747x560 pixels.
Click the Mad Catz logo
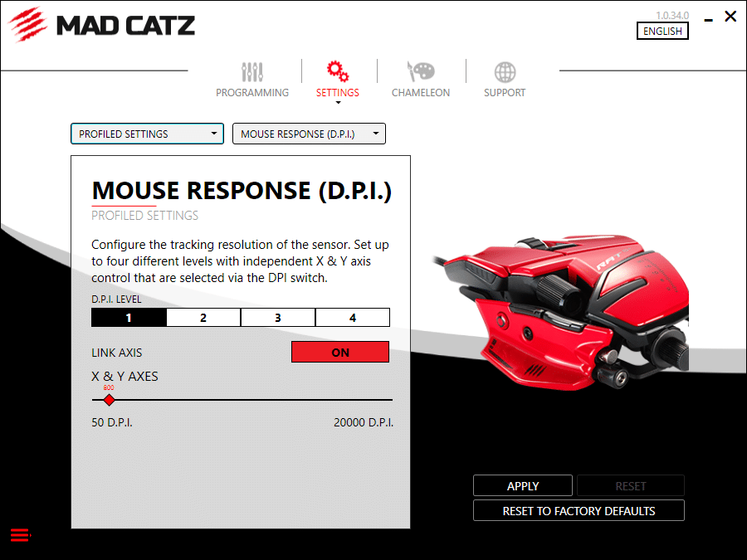104,24
